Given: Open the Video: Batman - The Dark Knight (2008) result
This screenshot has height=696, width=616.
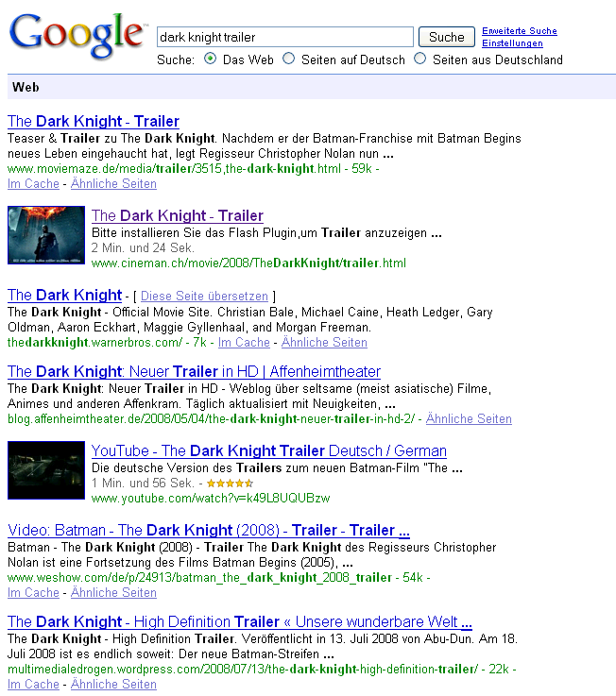Looking at the screenshot, I should pos(209,531).
